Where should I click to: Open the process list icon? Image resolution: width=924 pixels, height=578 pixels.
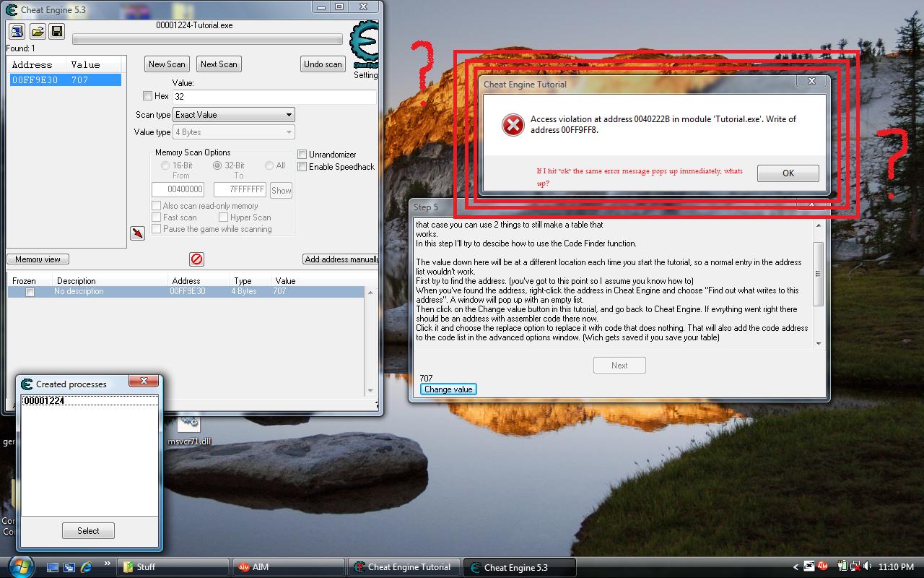pos(16,31)
